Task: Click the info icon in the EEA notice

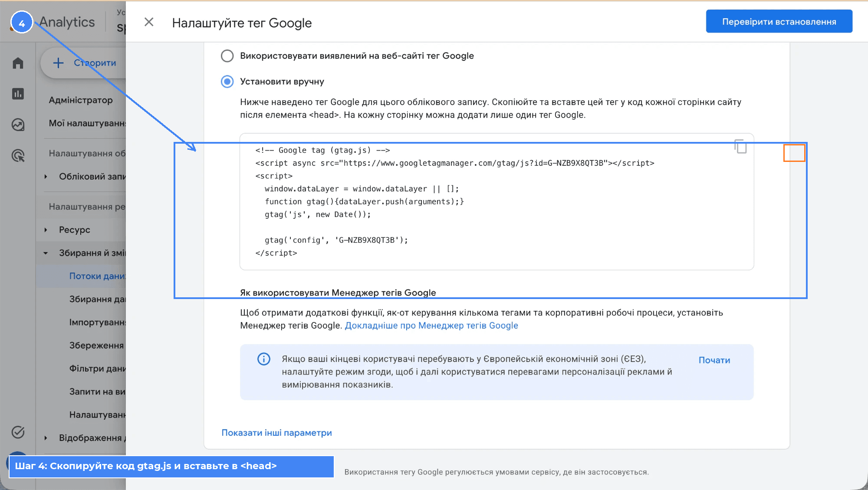Action: coord(264,359)
